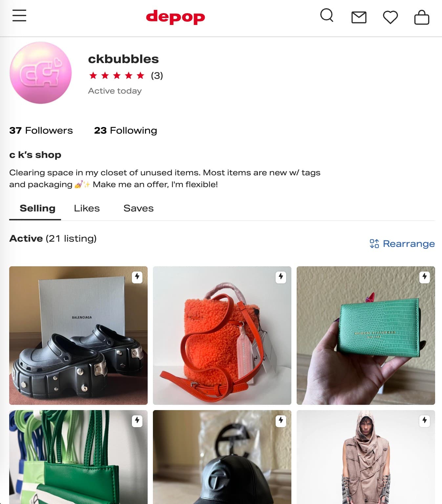Click boost bolt on green tote listing
This screenshot has height=504, width=442.
point(137,421)
